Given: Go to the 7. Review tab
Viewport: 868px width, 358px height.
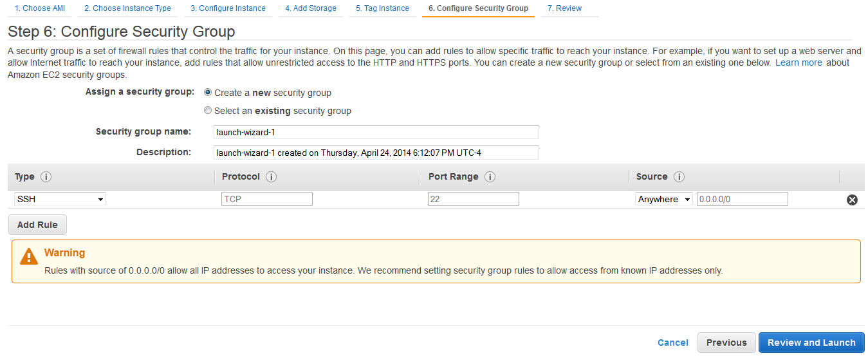Looking at the screenshot, I should tap(564, 8).
